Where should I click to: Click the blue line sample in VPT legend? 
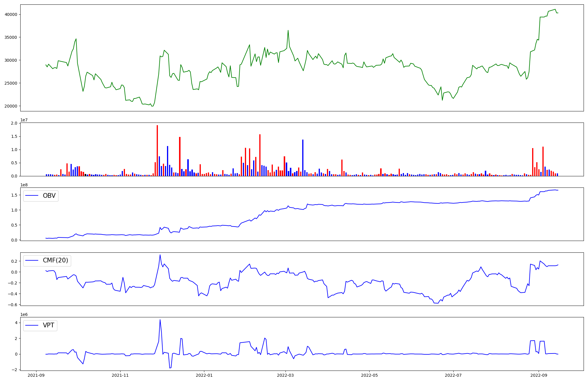point(32,325)
